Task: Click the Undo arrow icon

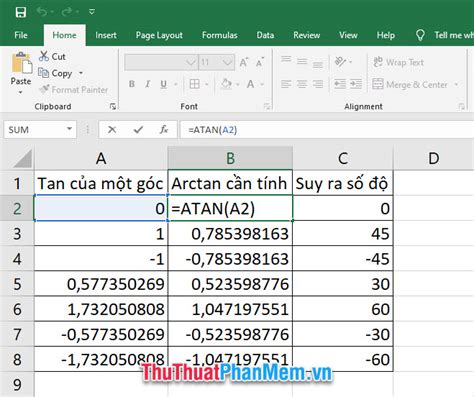Action: pos(42,12)
